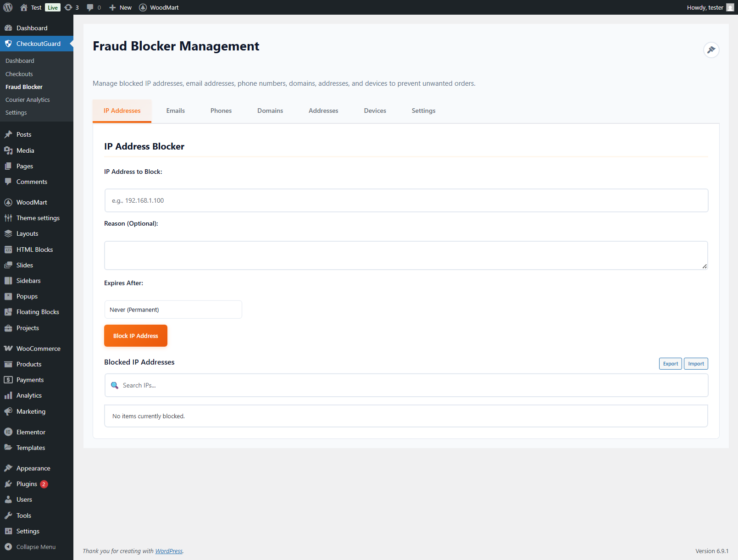Focus the Search IPs field
The image size is (738, 560).
(x=406, y=385)
